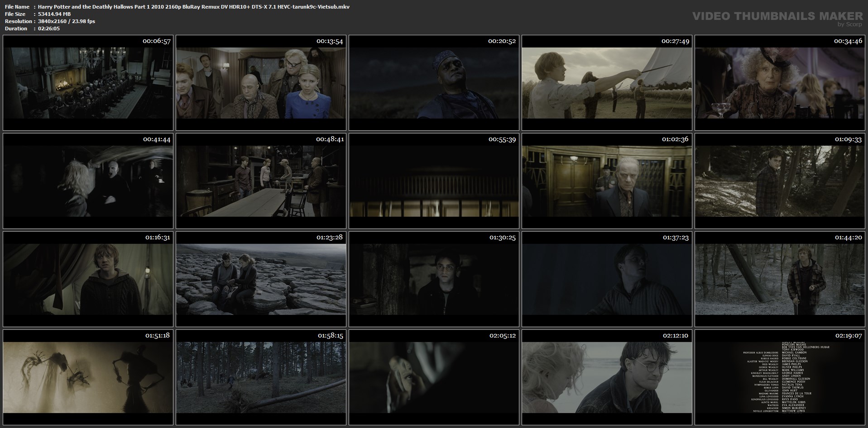868x428 pixels.
Task: Click the resolution 3840x2160 / 23.98 fps
Action: (x=67, y=21)
